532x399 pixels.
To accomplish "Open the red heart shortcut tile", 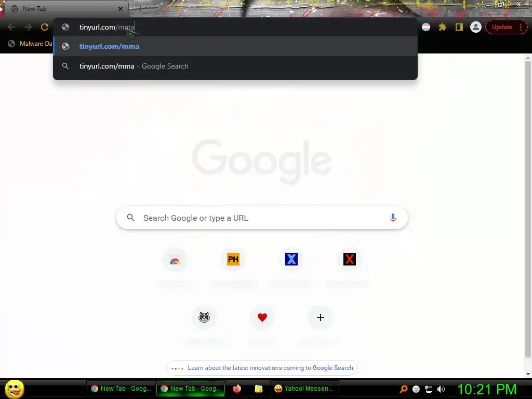I will 262,317.
